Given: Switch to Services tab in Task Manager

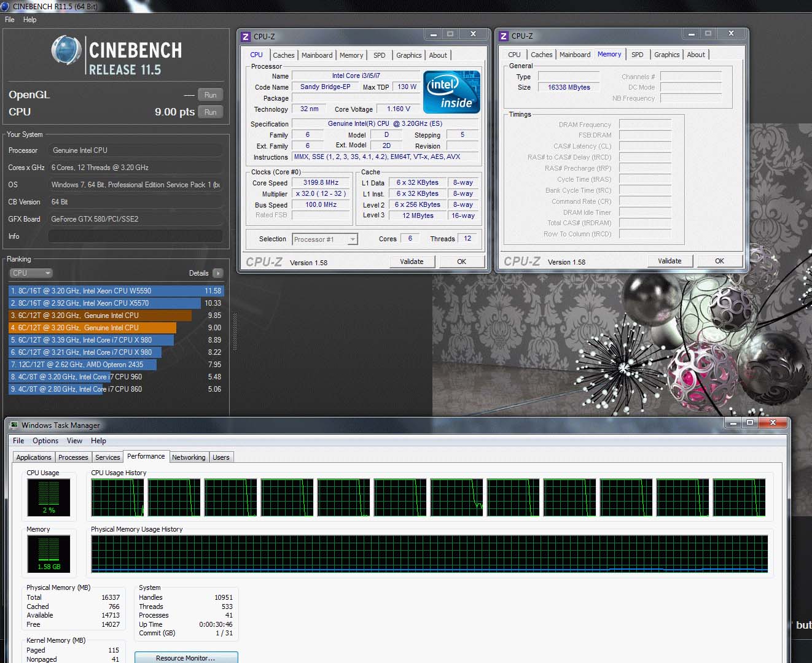Looking at the screenshot, I should pyautogui.click(x=107, y=457).
